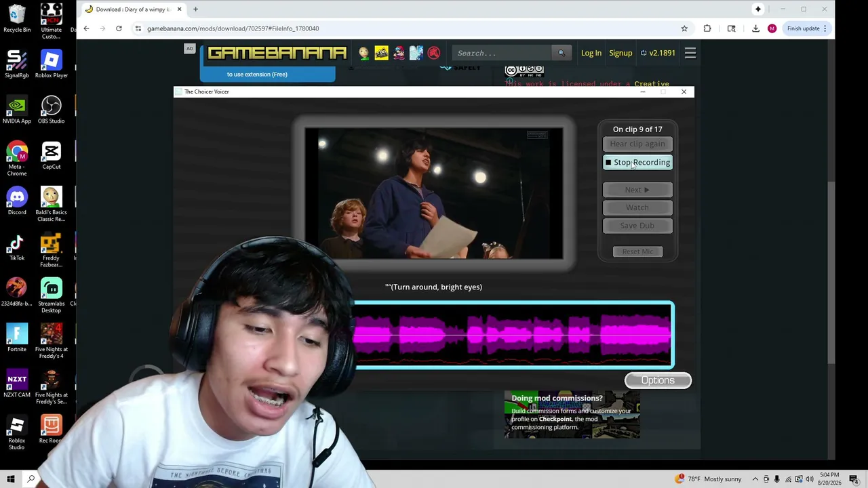Open a new Chrome tab
The height and width of the screenshot is (488, 868).
(195, 9)
